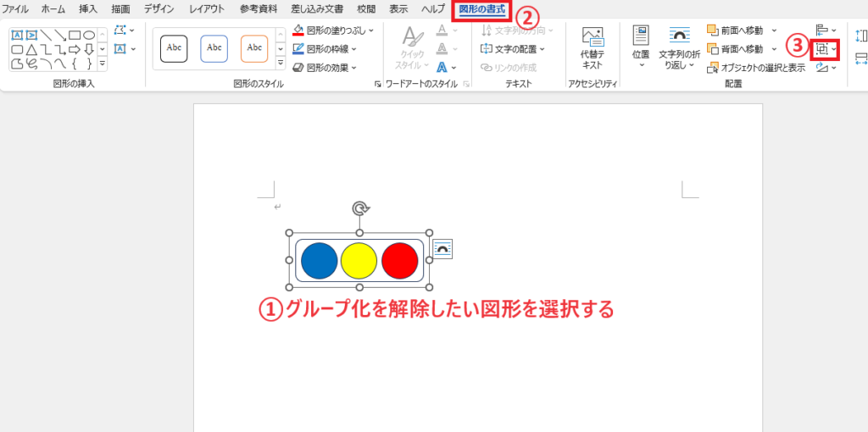Screen dimensions: 868x432
Task: Open the group objects dropdown
Action: tap(826, 49)
